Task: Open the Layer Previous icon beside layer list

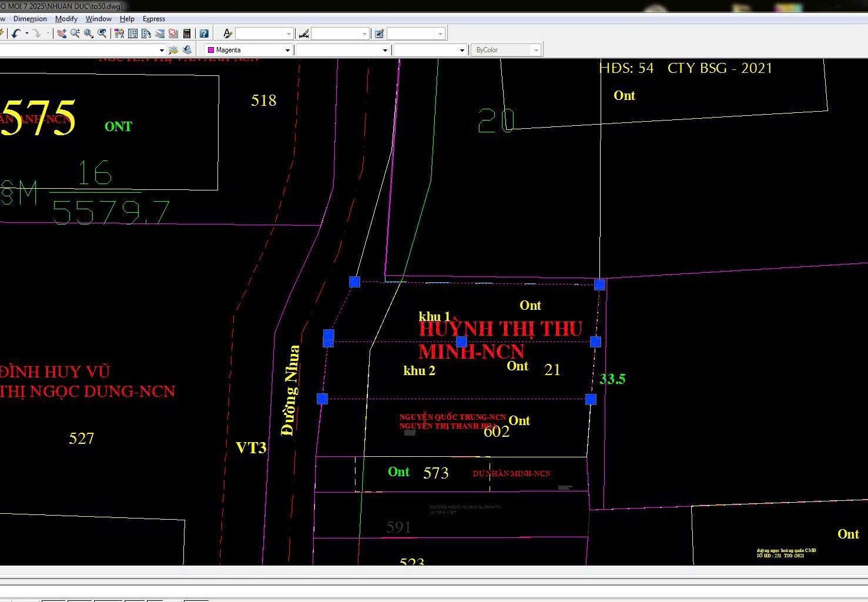Action: click(x=187, y=50)
